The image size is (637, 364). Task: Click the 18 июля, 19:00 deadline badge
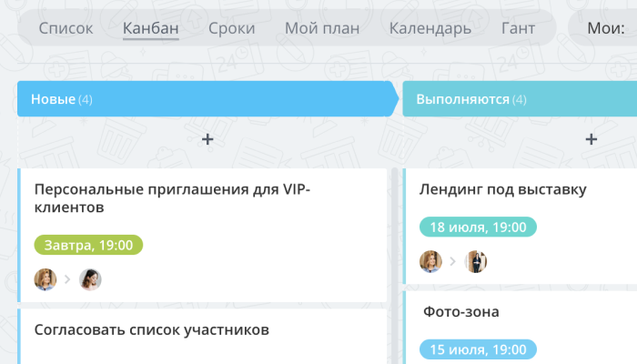pos(478,227)
